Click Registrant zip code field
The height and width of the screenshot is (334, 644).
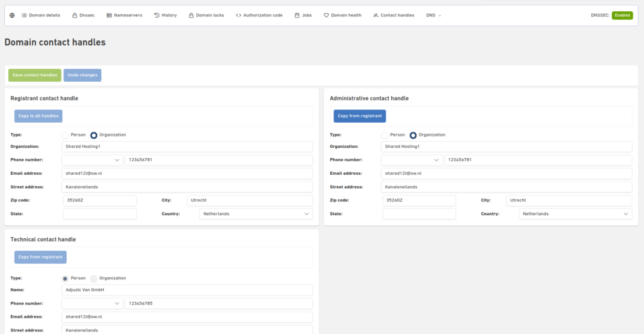tap(100, 201)
